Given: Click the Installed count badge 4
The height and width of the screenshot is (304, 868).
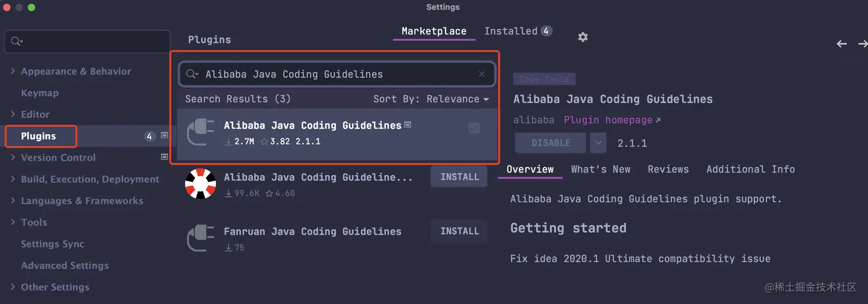Looking at the screenshot, I should (x=547, y=31).
